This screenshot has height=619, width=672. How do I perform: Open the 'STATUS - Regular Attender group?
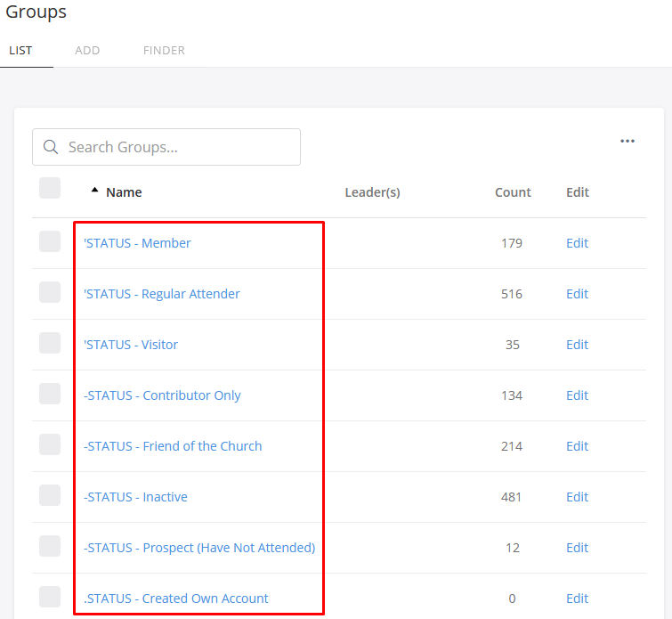[x=162, y=294]
